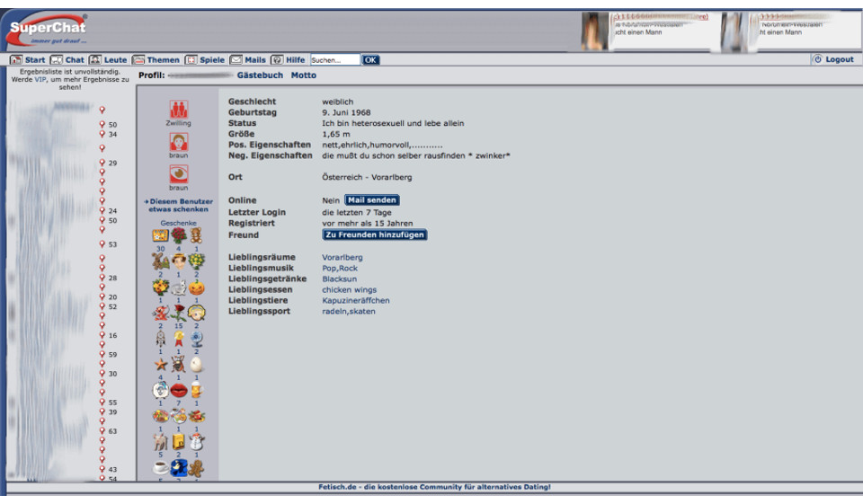Click the brown eye color icon
The width and height of the screenshot is (863, 504).
click(x=179, y=174)
